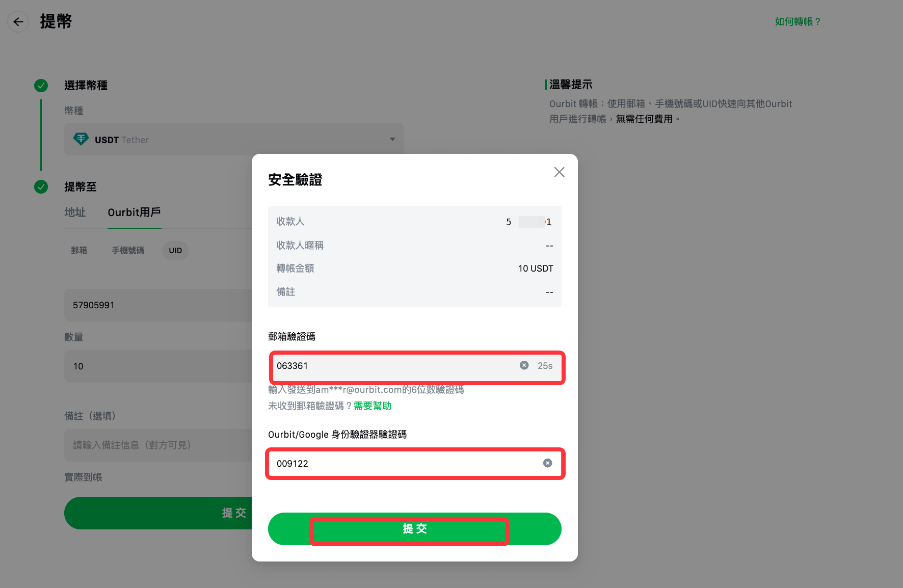This screenshot has width=903, height=588.
Task: Click the email verification code input
Action: tap(392, 366)
